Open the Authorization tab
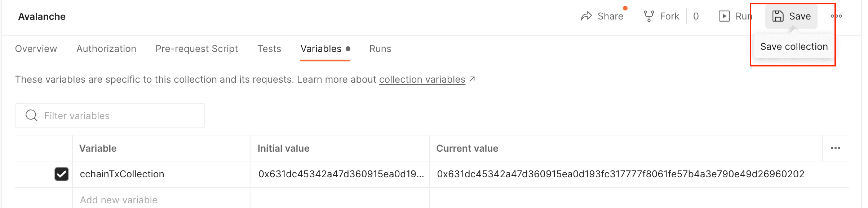Viewport: 868px width, 208px height. [x=106, y=49]
